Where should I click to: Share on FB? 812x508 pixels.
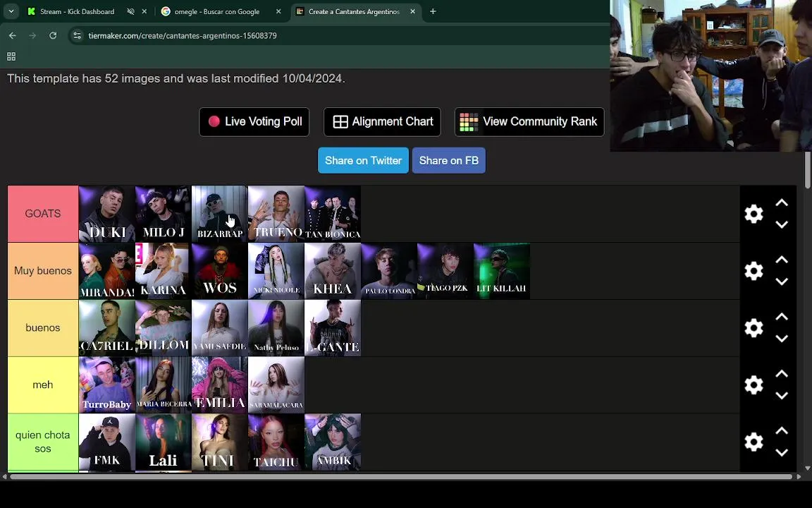coord(448,160)
